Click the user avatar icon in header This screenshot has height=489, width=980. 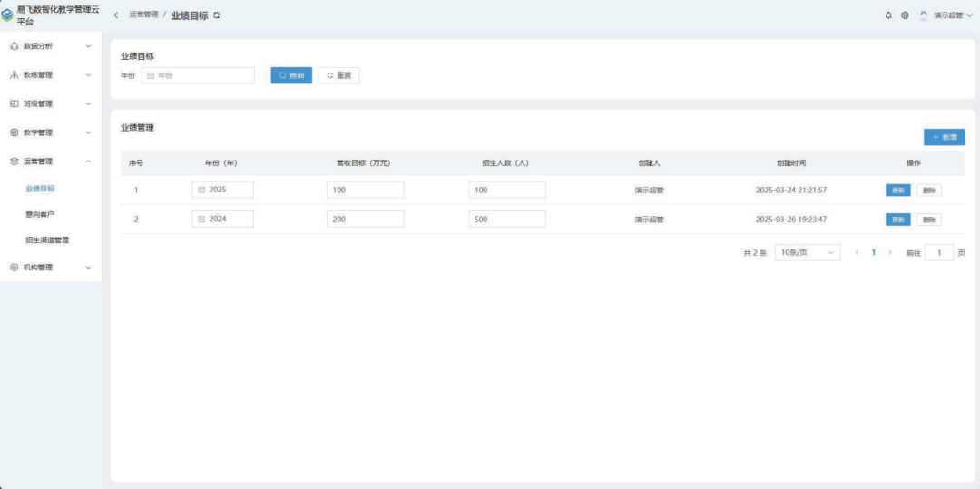coord(924,15)
